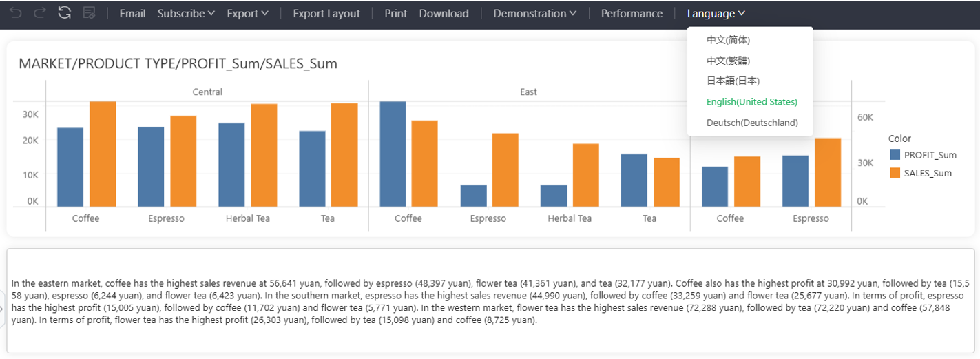Open the Subscribe dropdown
980x359 pixels.
pyautogui.click(x=186, y=14)
